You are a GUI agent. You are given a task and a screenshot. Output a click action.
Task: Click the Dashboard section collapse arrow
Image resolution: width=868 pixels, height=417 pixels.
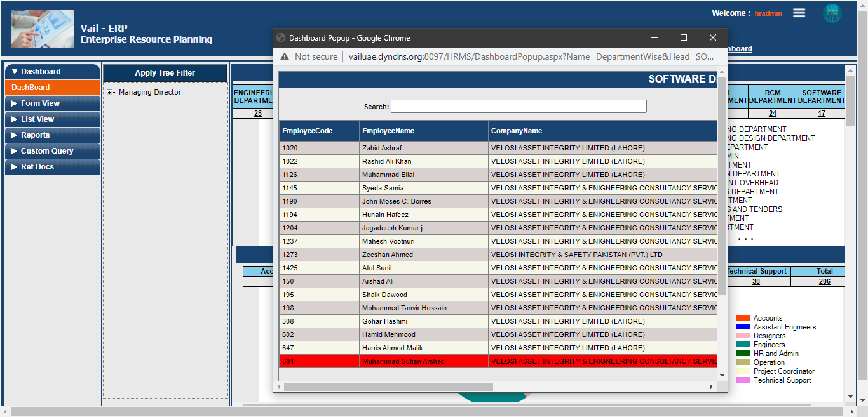(x=15, y=71)
